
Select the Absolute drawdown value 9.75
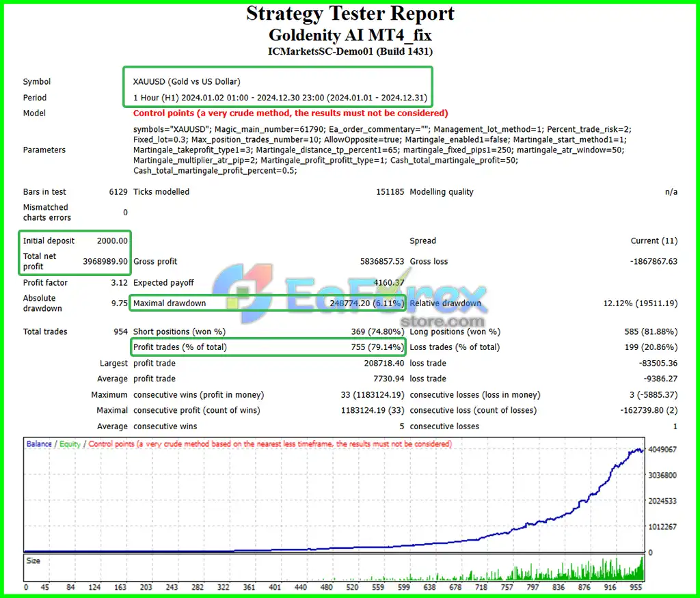pyautogui.click(x=119, y=303)
